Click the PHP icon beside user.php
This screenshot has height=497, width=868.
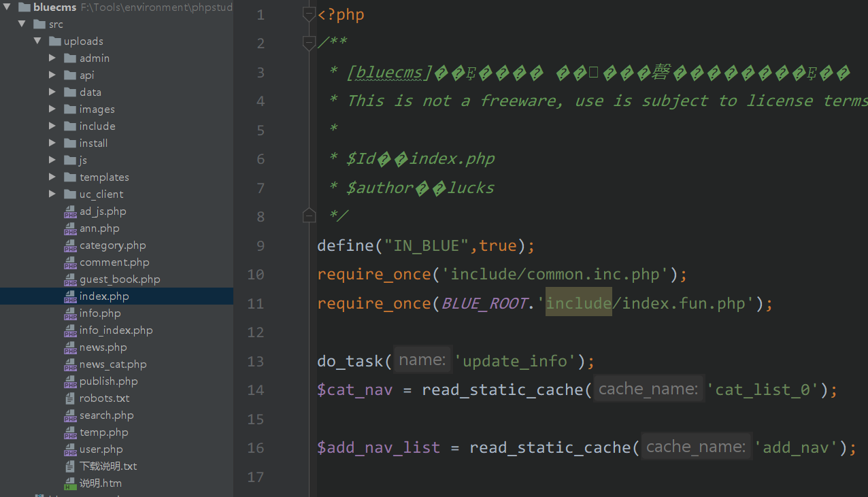70,449
